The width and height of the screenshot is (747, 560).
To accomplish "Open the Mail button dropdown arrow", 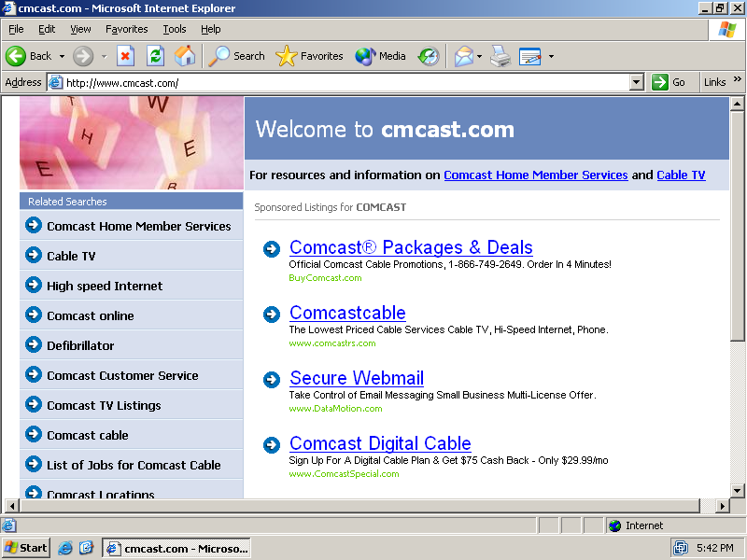I will [x=480, y=56].
